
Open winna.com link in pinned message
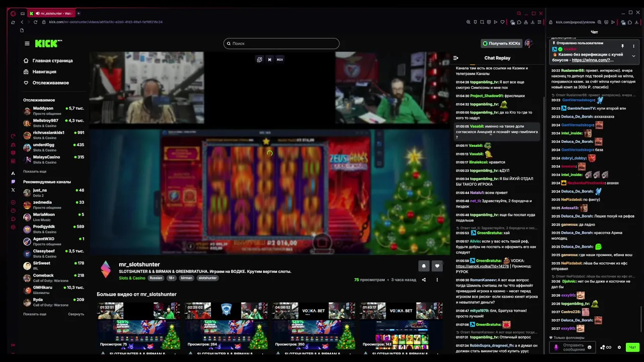[593, 60]
